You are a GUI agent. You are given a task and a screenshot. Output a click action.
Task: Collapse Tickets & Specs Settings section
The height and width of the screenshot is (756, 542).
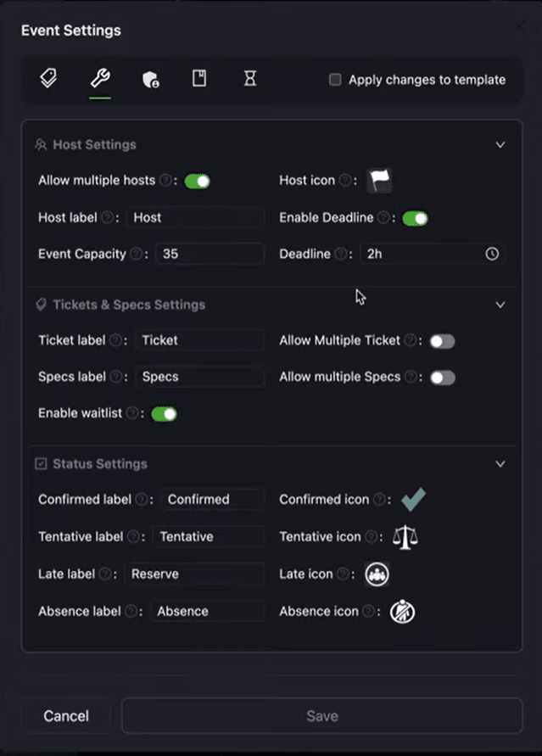[x=500, y=304]
